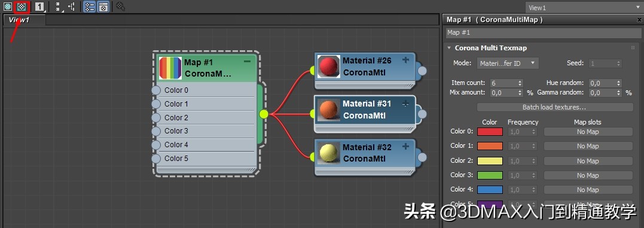The width and height of the screenshot is (644, 228).
Task: Click Material #31 output socket
Action: coord(422,114)
